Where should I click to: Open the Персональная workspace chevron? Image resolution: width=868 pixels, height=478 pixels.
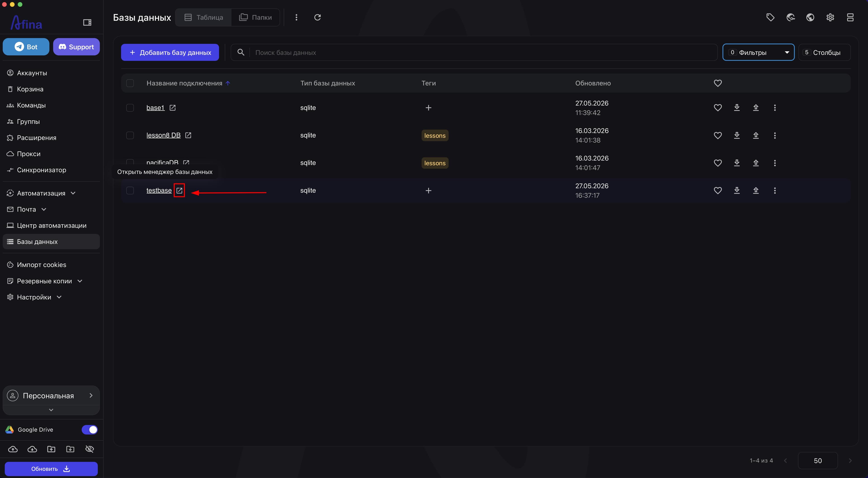pyautogui.click(x=91, y=395)
